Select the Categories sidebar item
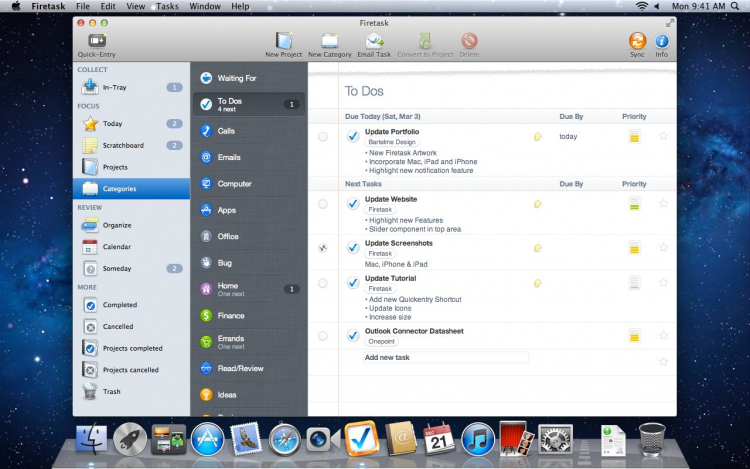This screenshot has height=469, width=750. tap(132, 189)
